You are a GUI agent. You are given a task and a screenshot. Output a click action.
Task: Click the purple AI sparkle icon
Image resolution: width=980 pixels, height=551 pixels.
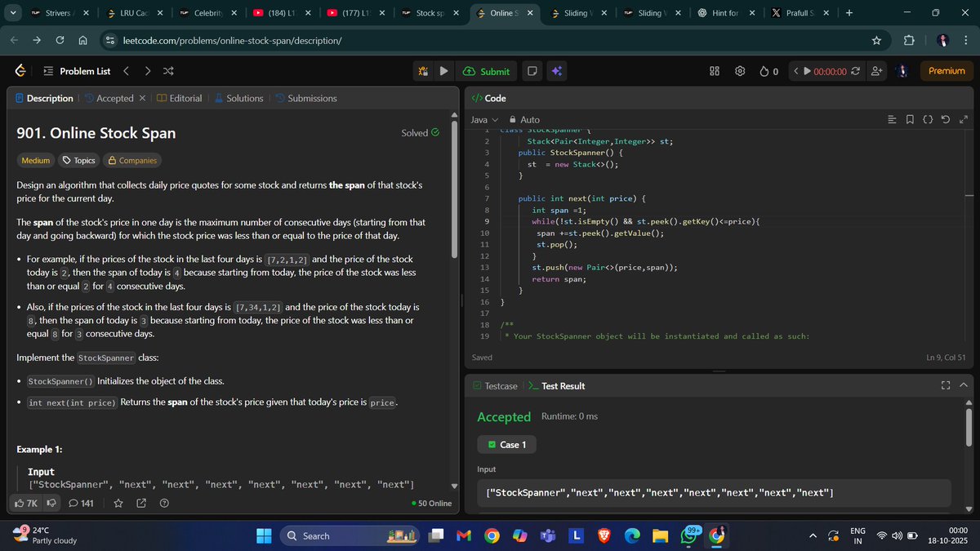[556, 71]
